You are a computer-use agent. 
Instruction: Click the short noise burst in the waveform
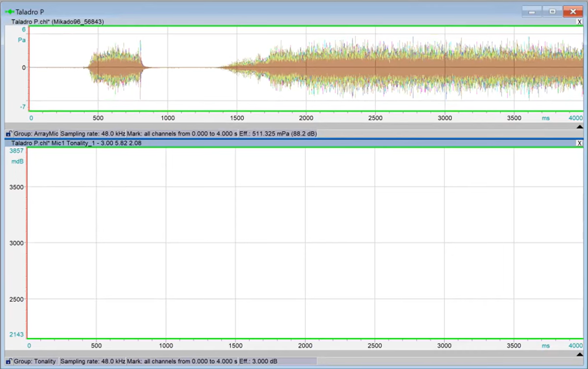tap(117, 67)
